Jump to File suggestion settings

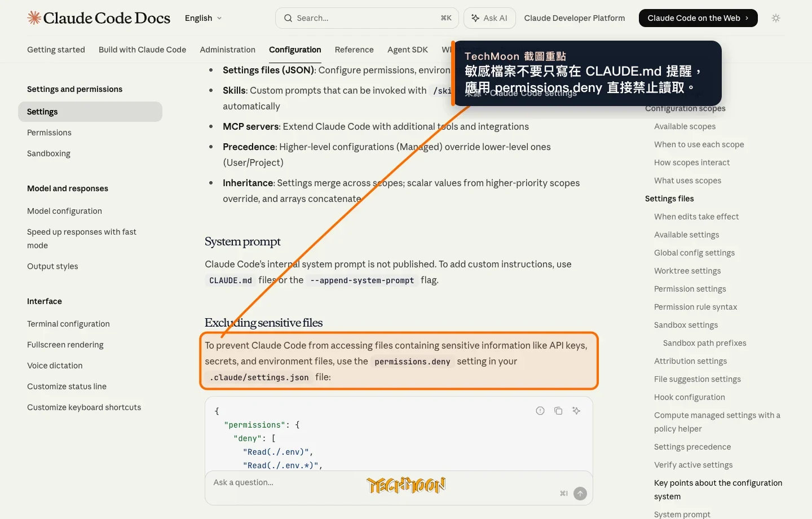[697, 379]
